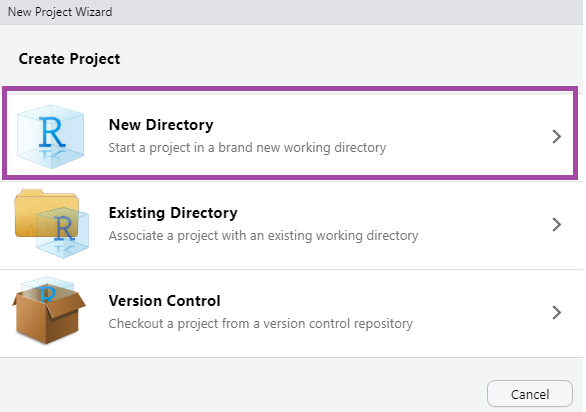
Task: Select the New Directory option title
Action: [161, 125]
